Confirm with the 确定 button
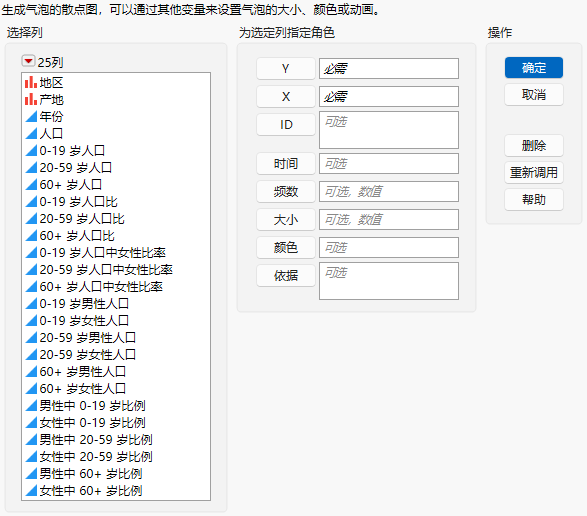Viewport: 587px width, 516px height. tap(533, 68)
